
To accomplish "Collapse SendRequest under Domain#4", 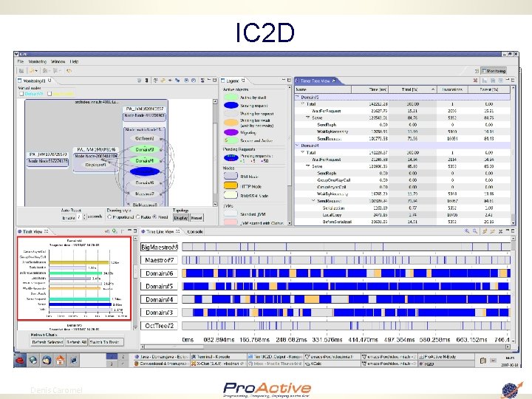I will 313,201.
